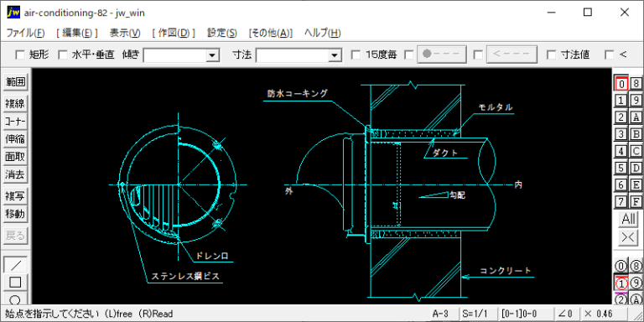Screen dimensions: 644x322
Task: Select layer group 1 circle button
Action: tap(621, 283)
